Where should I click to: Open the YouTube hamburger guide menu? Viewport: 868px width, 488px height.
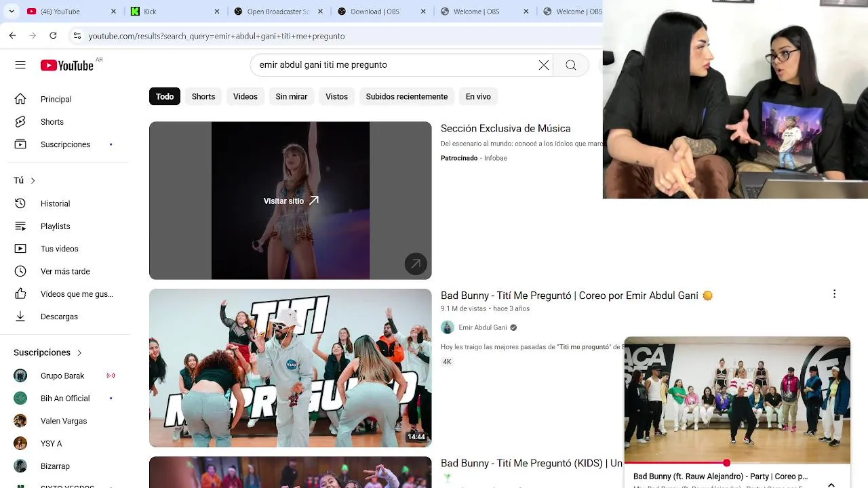pos(20,65)
